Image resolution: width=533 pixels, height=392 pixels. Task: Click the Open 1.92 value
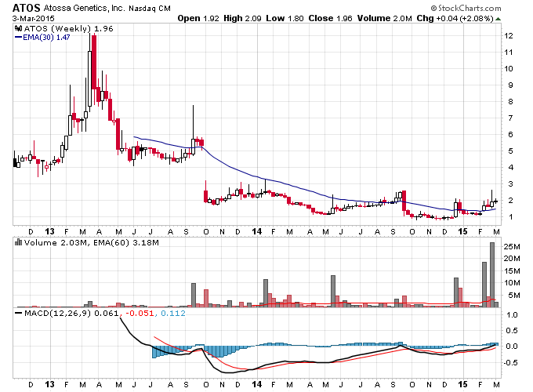198,18
